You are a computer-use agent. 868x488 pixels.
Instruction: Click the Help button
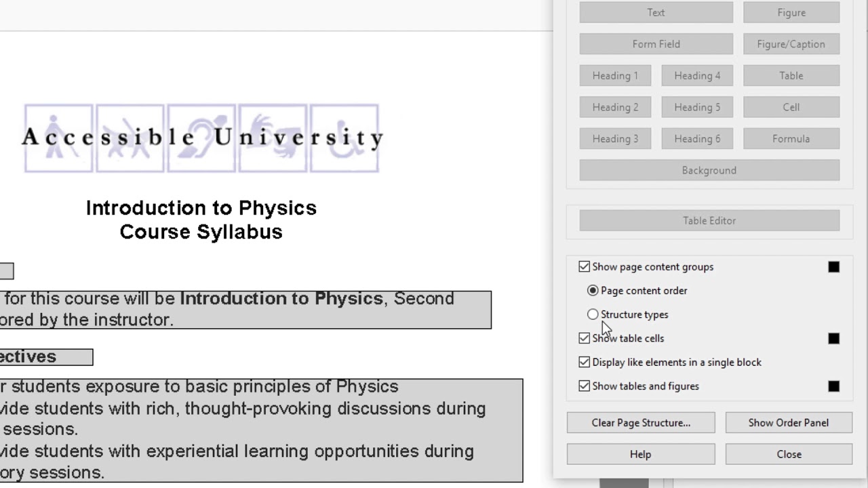pyautogui.click(x=641, y=454)
